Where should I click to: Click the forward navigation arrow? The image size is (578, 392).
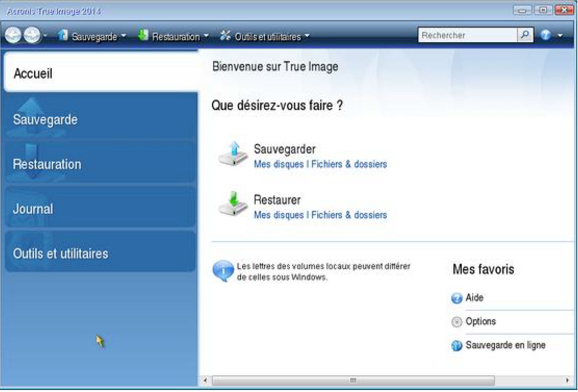point(32,35)
